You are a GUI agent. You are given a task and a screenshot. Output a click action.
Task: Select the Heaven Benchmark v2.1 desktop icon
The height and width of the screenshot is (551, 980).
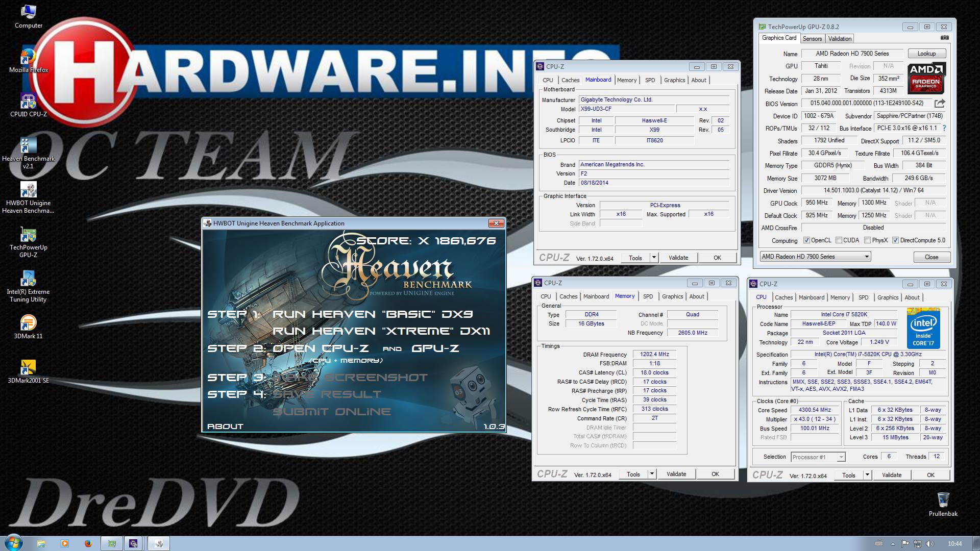pyautogui.click(x=29, y=153)
